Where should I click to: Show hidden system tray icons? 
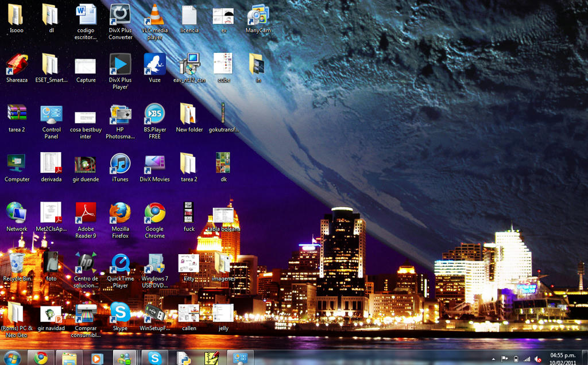pyautogui.click(x=493, y=359)
